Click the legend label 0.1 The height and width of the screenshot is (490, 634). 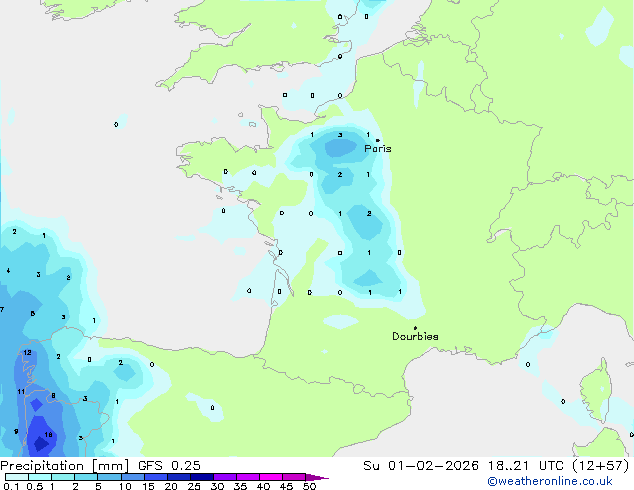11,486
